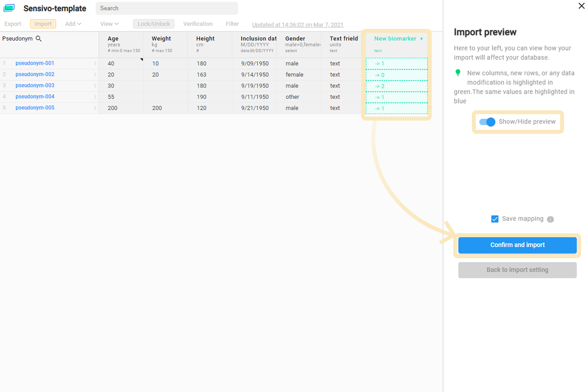Open the pseudonym-004 link

click(x=35, y=97)
